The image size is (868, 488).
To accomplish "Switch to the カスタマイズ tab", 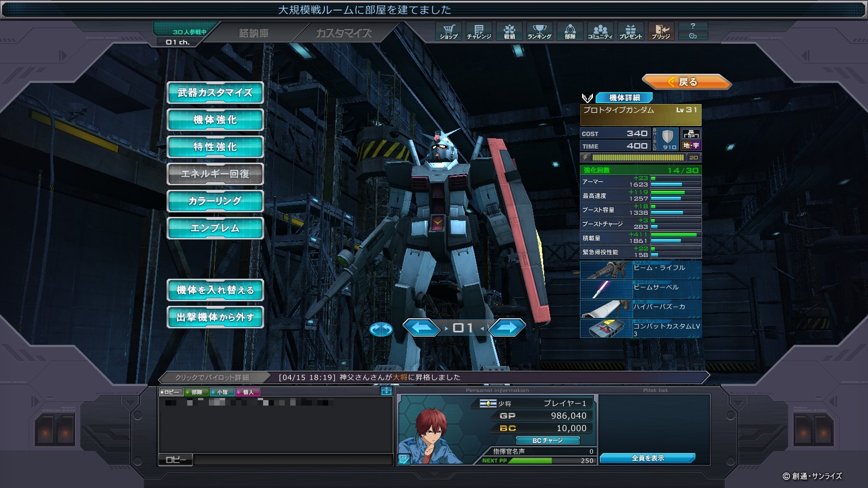I will click(x=343, y=34).
